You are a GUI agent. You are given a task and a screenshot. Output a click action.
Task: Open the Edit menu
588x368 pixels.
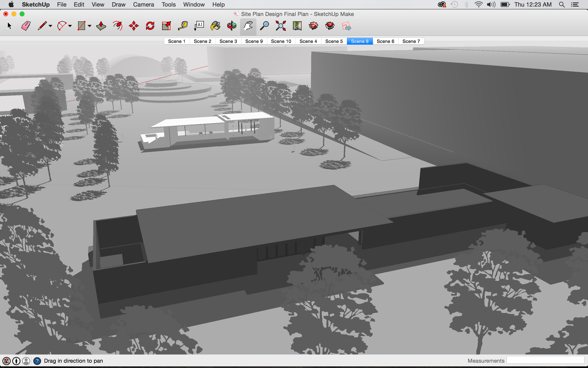coord(79,4)
